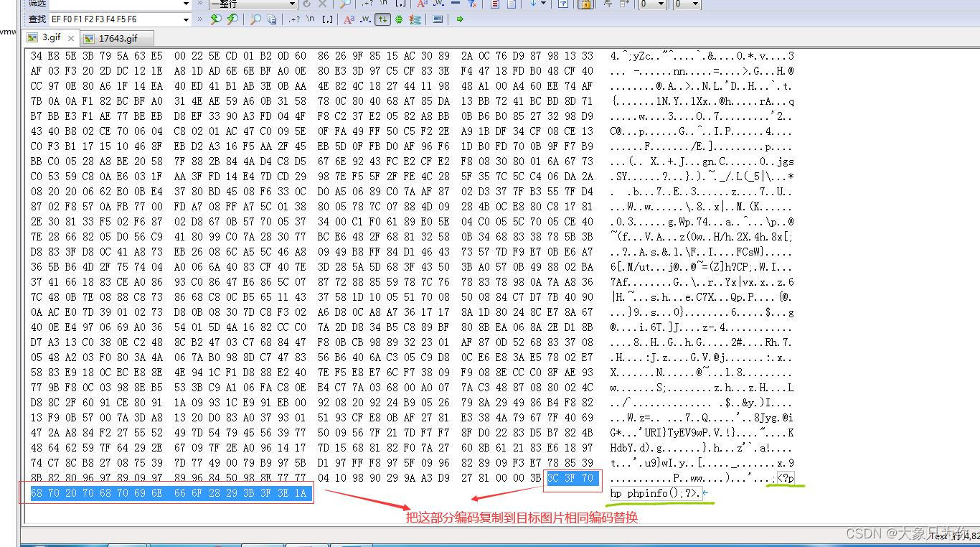Click hex group 47 2A A8 84 F2 27 55 52

(96, 433)
